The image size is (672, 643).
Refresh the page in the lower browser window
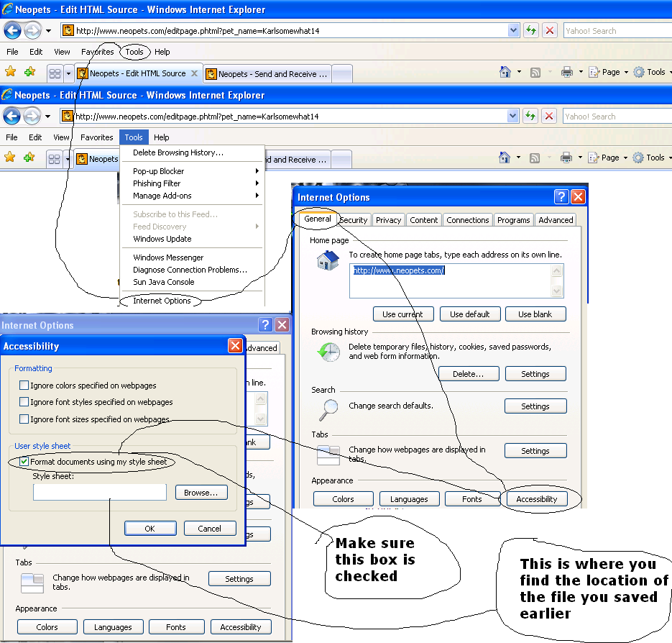(530, 117)
